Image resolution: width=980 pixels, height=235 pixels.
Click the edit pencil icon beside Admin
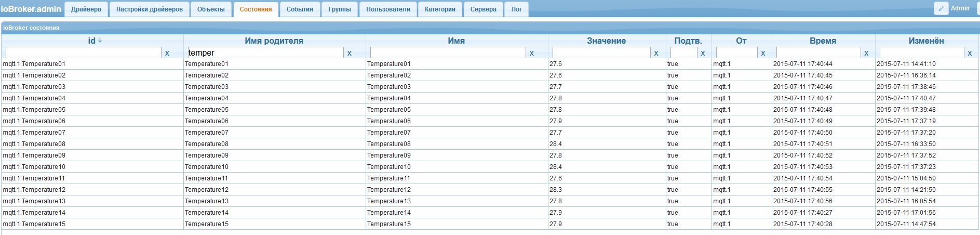pyautogui.click(x=941, y=8)
